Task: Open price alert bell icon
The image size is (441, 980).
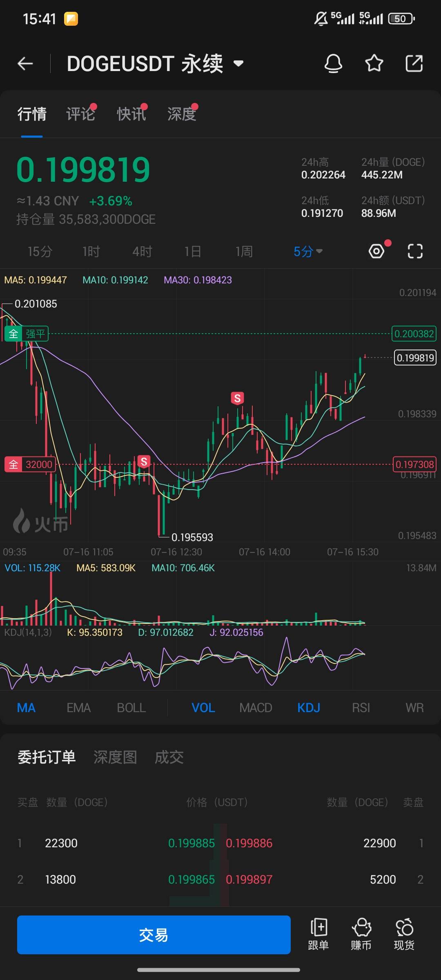Action: pos(333,64)
